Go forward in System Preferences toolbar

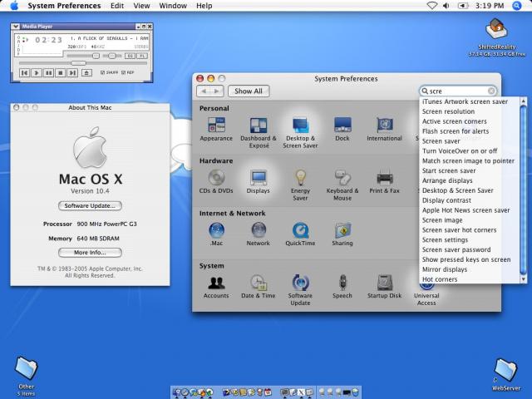click(216, 91)
